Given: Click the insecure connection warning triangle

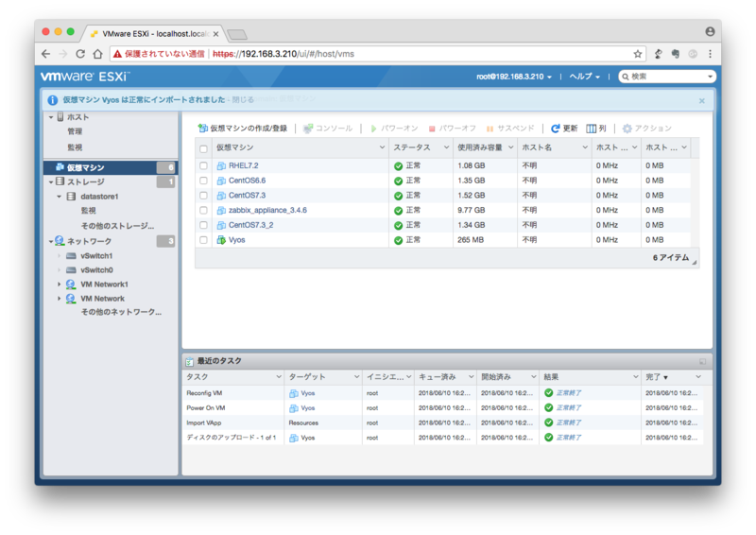Looking at the screenshot, I should point(117,54).
